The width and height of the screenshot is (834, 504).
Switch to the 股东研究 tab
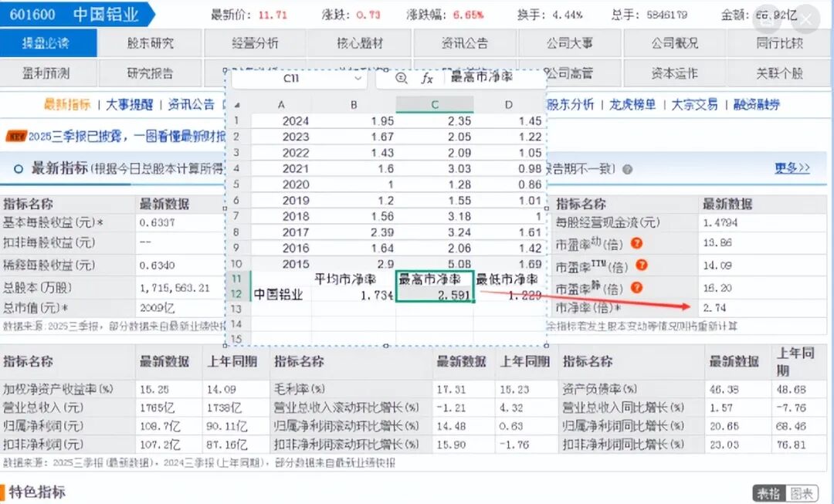click(x=150, y=43)
